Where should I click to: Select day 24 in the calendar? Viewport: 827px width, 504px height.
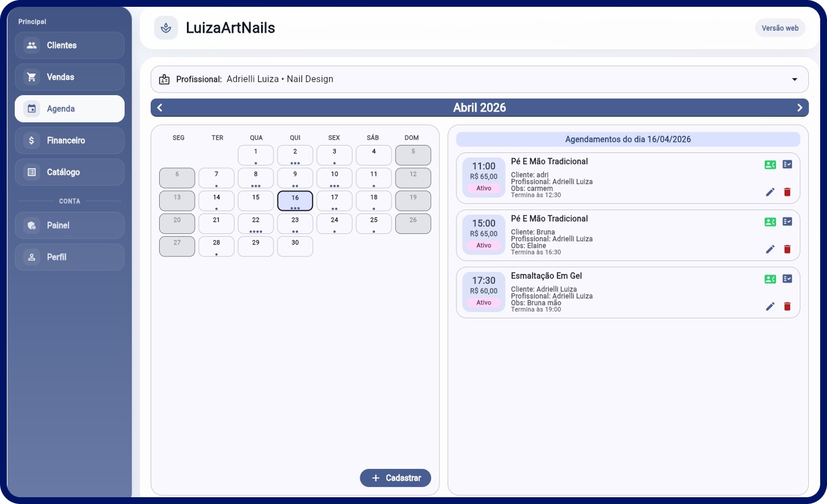click(335, 224)
